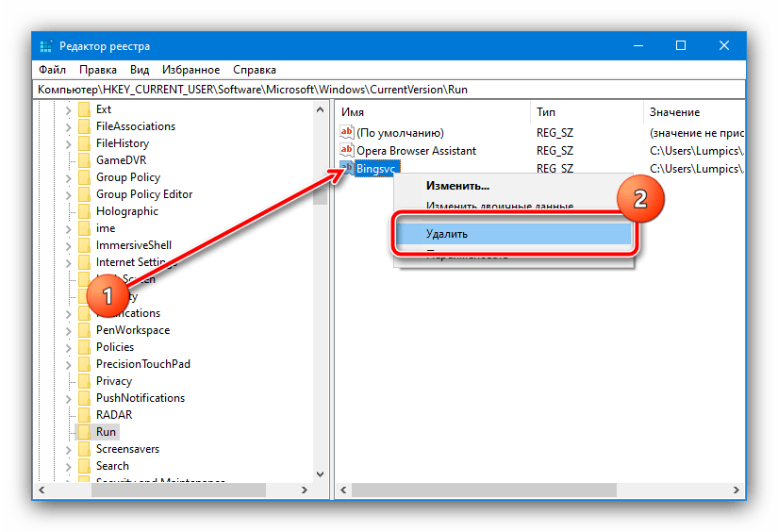The width and height of the screenshot is (778, 532).
Task: Select the PrecisionTouchPad tree key
Action: (144, 364)
